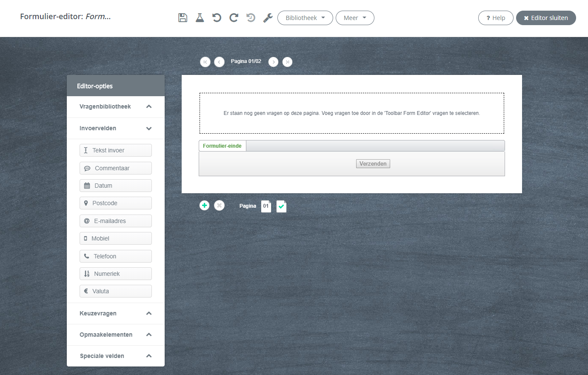Screen dimensions: 588x375
Task: Close the editor with Editor sluiten
Action: point(546,18)
